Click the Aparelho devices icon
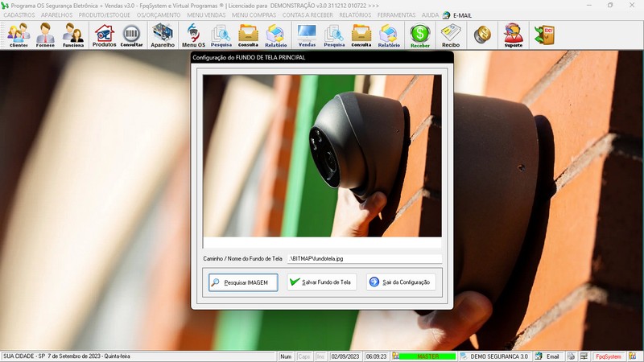Screen dimensions: 644x362 [x=163, y=35]
